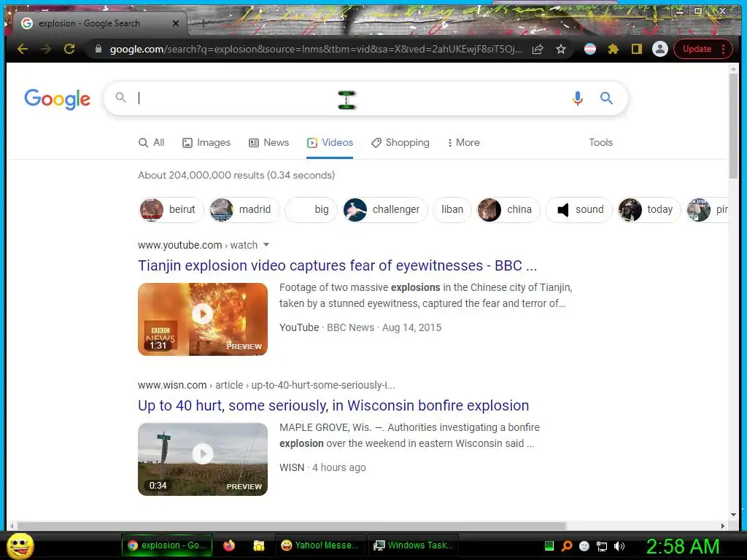Click the orange magnifier tray icon
This screenshot has height=560, width=747.
(x=566, y=545)
